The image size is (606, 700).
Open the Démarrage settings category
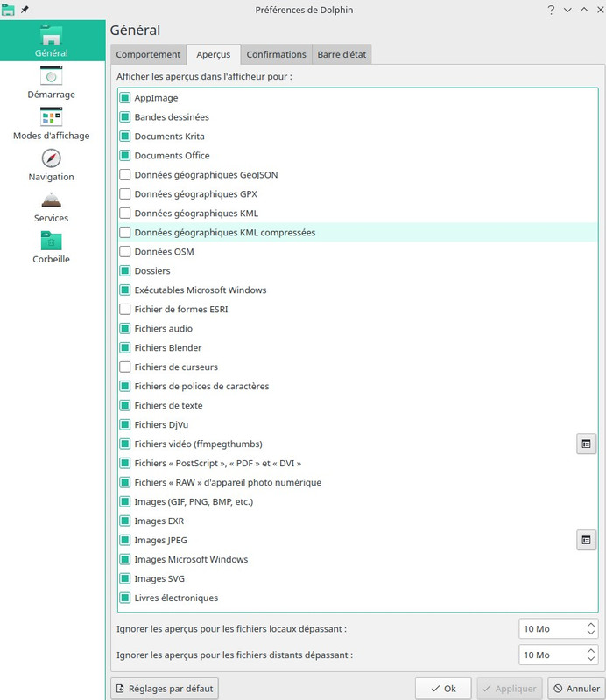(x=52, y=82)
